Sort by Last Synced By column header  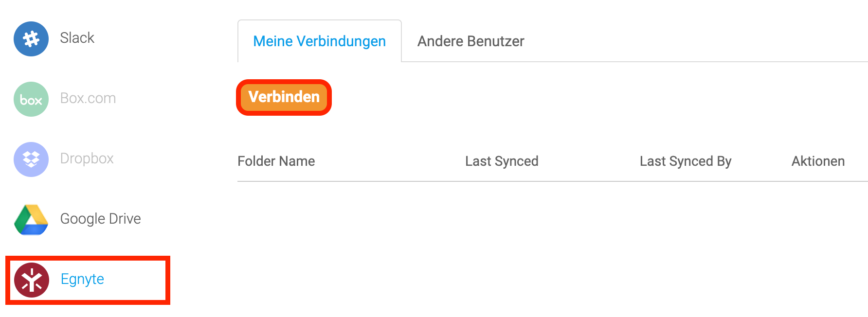(x=686, y=161)
